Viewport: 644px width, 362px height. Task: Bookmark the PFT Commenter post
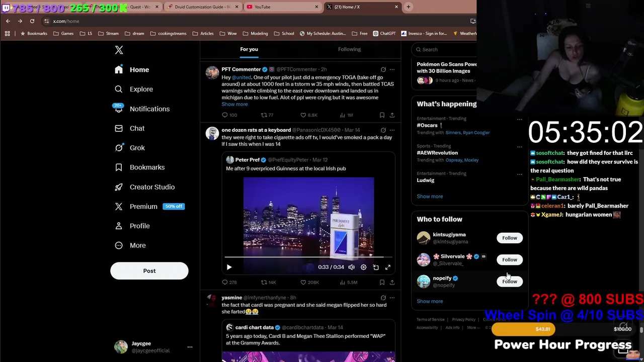point(382,115)
